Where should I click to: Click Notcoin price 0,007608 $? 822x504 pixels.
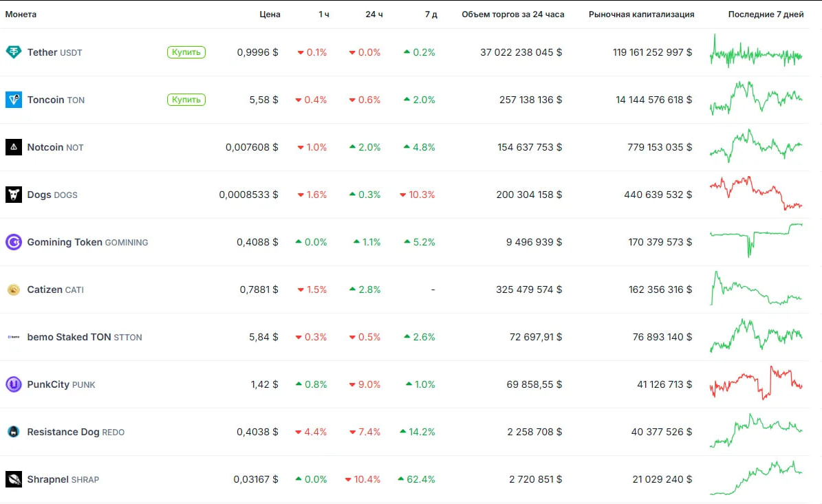pos(252,147)
